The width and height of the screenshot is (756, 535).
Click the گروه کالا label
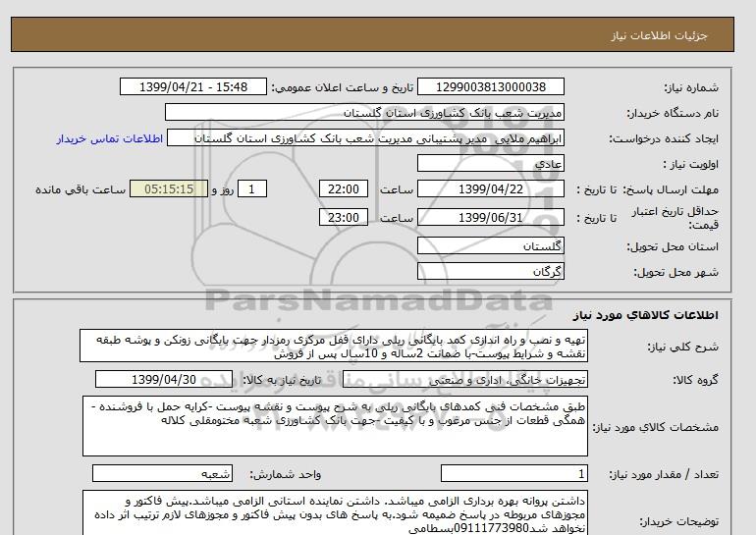[696, 380]
